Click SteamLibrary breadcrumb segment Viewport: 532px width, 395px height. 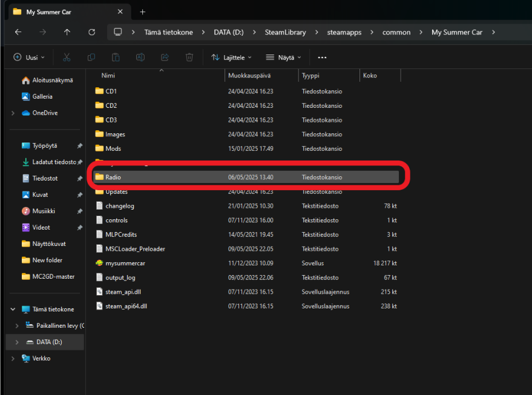[x=285, y=32]
